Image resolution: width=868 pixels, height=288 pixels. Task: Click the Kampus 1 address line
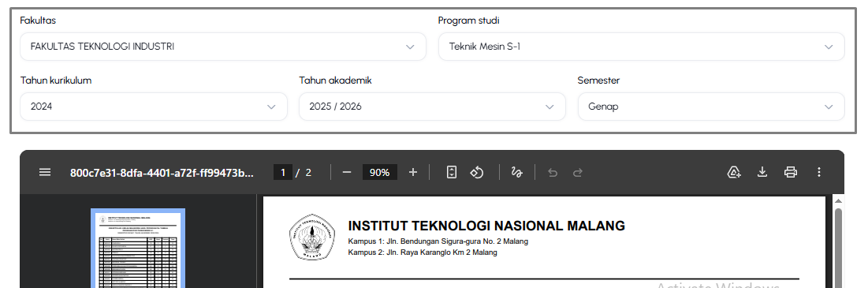[x=438, y=241]
